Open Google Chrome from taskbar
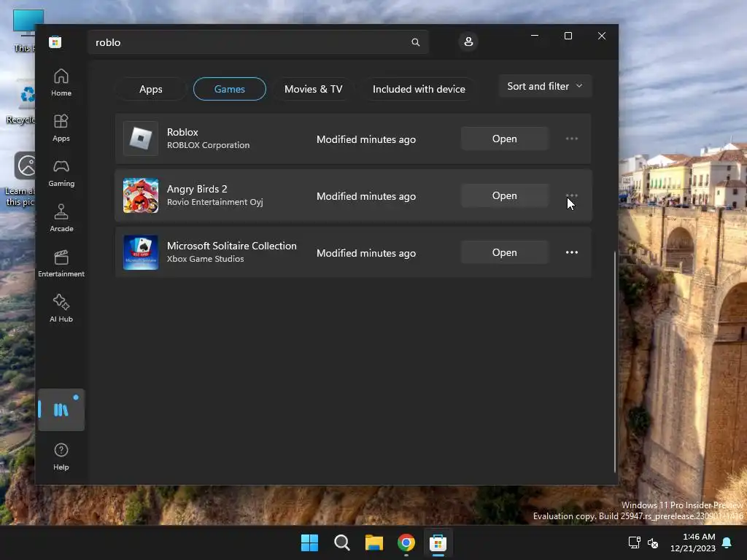The height and width of the screenshot is (560, 747). click(406, 542)
